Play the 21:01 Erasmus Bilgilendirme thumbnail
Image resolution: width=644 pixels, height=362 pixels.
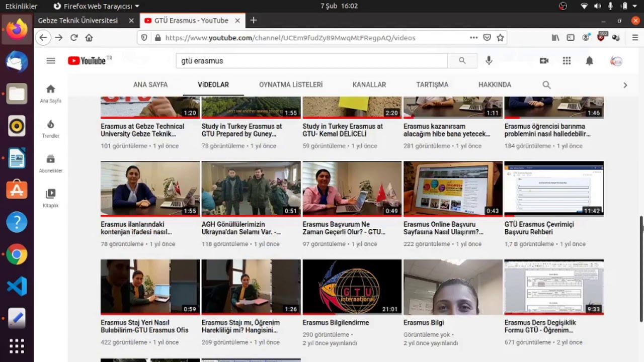coord(352,287)
